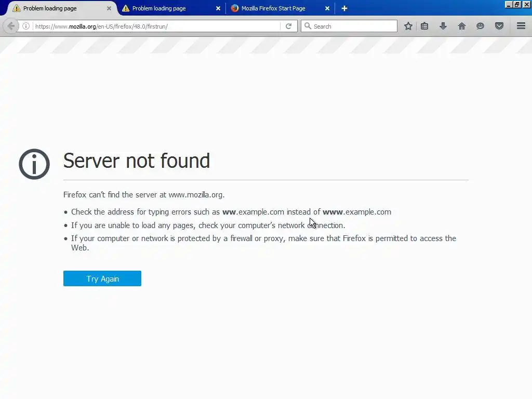The width and height of the screenshot is (532, 399).
Task: Open the hamburger menu
Action: [x=521, y=26]
